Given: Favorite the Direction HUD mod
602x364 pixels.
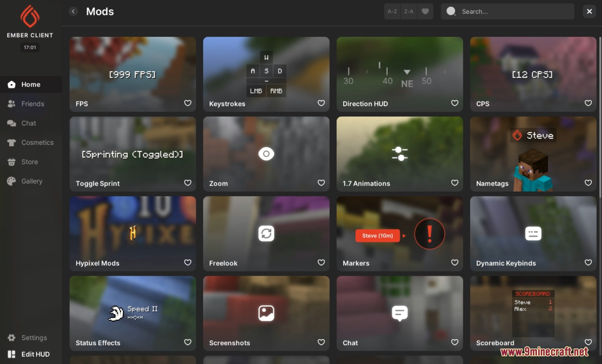Looking at the screenshot, I should click(455, 103).
